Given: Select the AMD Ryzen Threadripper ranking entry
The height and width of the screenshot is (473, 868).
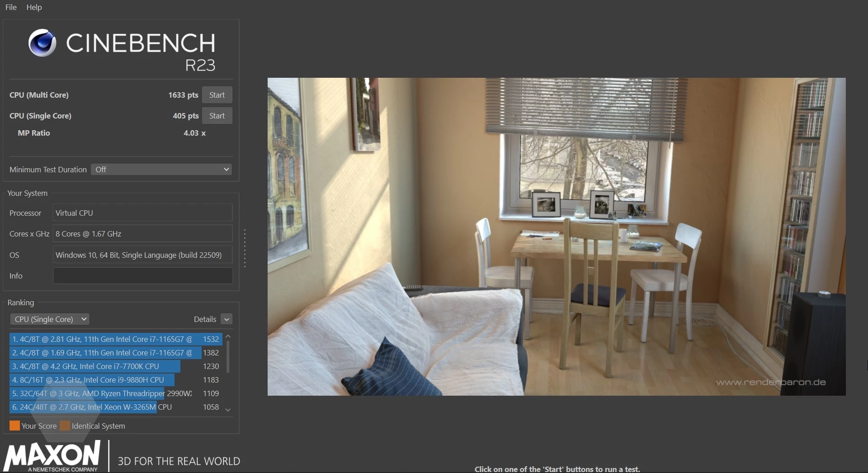Looking at the screenshot, I should pyautogui.click(x=102, y=393).
